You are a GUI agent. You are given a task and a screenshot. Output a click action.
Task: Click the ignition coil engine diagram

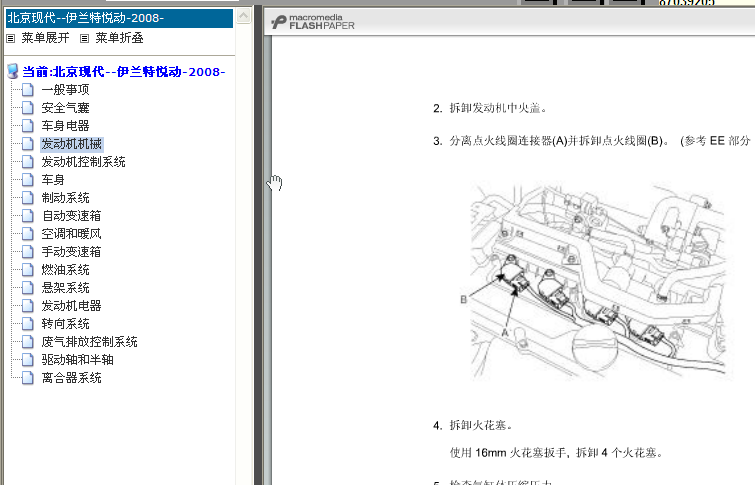tap(597, 282)
